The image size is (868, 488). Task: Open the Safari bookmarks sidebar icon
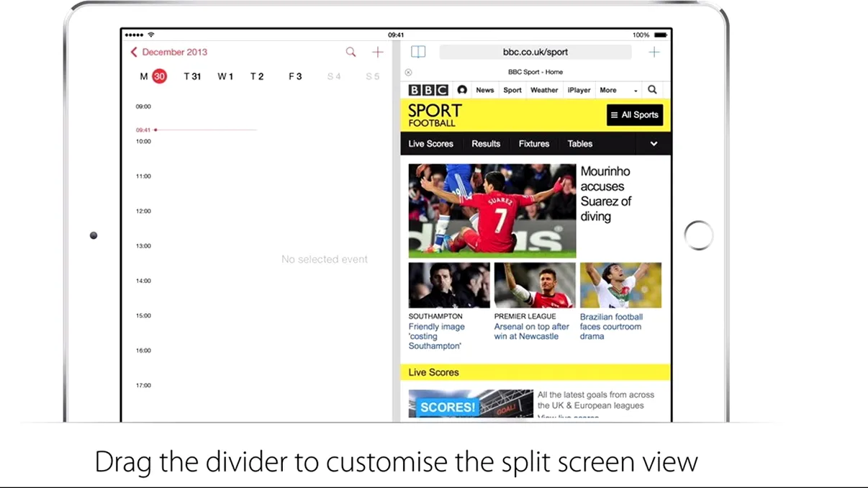click(x=418, y=51)
